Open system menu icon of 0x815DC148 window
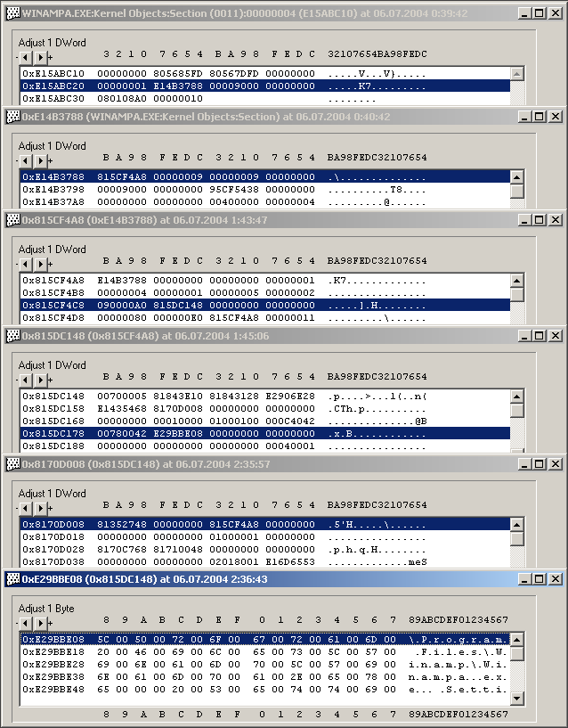This screenshot has height=728, width=568. click(12, 336)
